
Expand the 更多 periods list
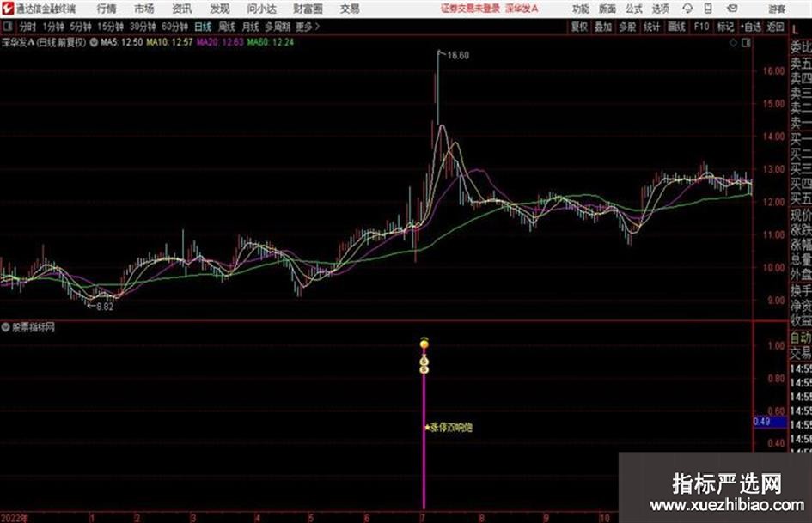(308, 27)
